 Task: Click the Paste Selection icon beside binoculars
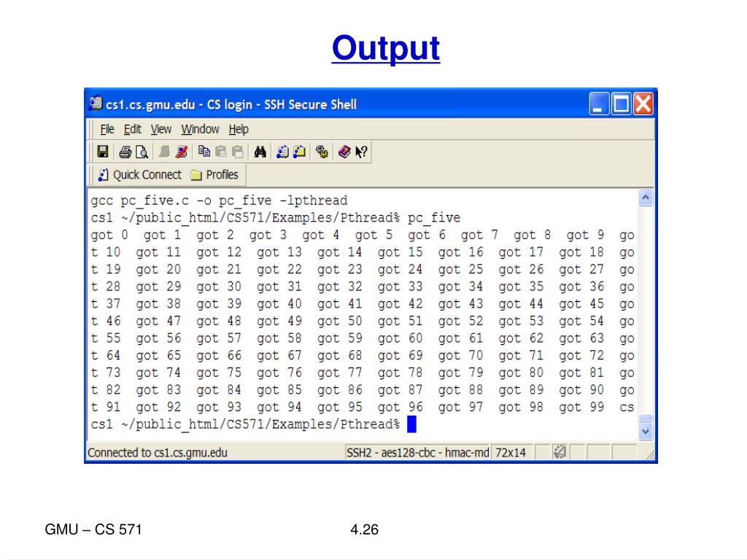(237, 152)
